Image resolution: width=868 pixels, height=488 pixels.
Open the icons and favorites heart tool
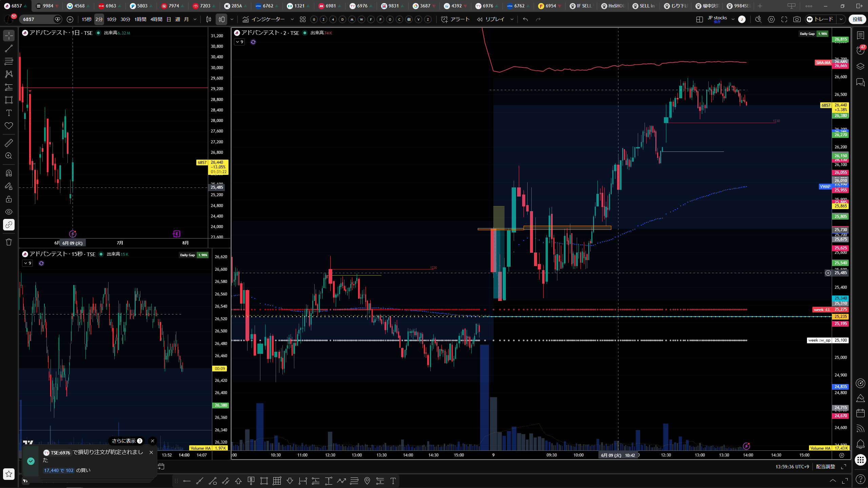(x=9, y=126)
